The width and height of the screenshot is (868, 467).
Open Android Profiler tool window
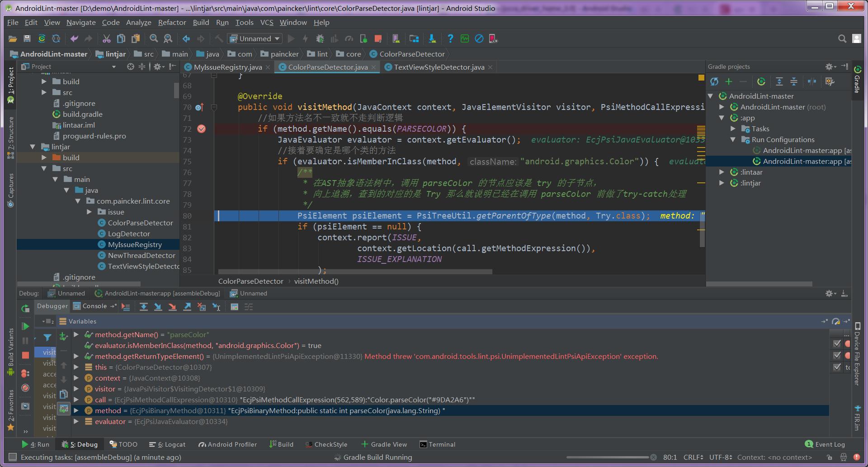(x=227, y=445)
